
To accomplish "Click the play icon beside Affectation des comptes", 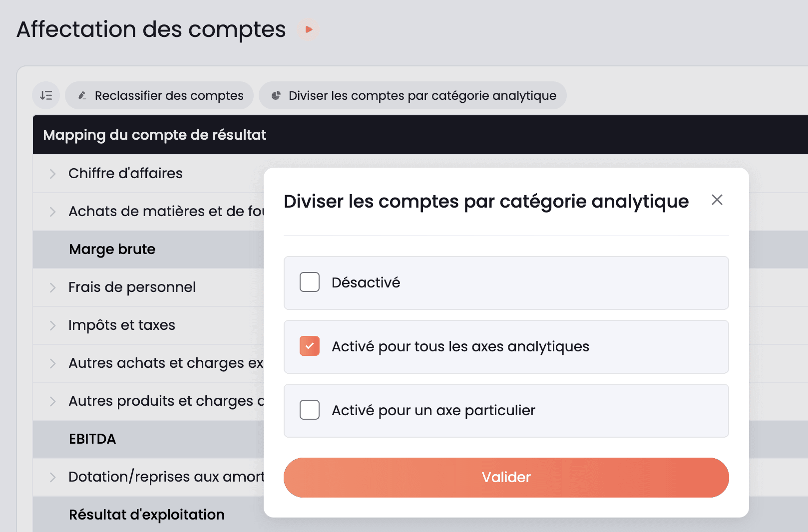I will pyautogui.click(x=309, y=29).
